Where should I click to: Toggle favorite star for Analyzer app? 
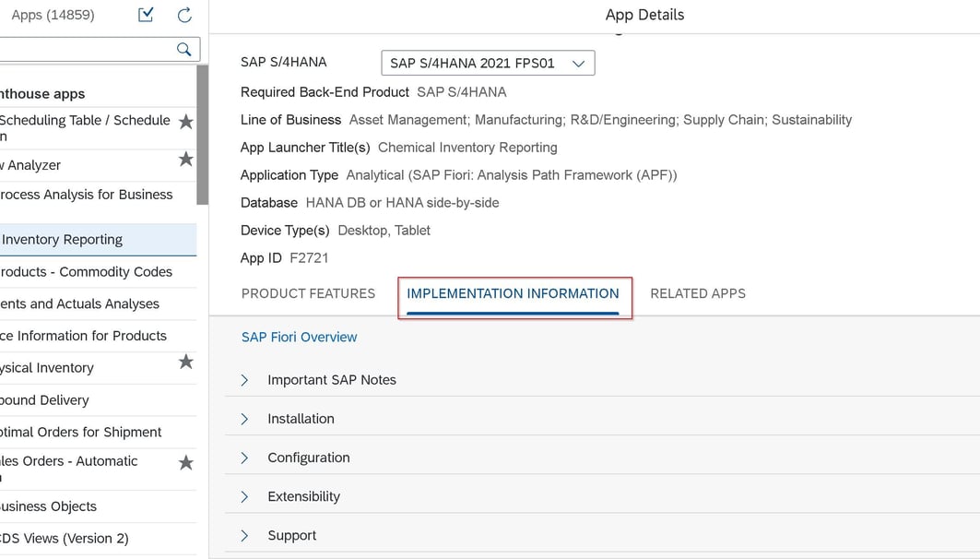click(x=185, y=160)
